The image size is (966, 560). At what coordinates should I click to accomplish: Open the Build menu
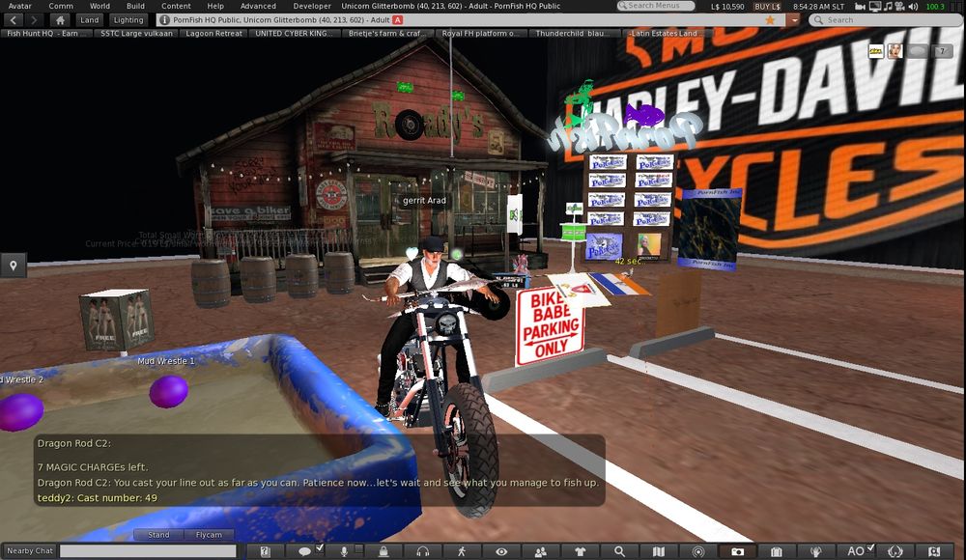click(x=135, y=6)
